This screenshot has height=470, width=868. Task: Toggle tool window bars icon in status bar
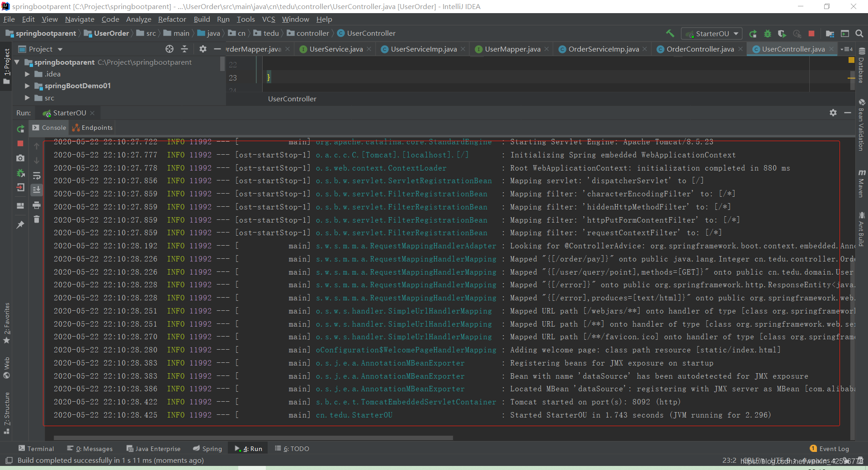click(x=8, y=461)
